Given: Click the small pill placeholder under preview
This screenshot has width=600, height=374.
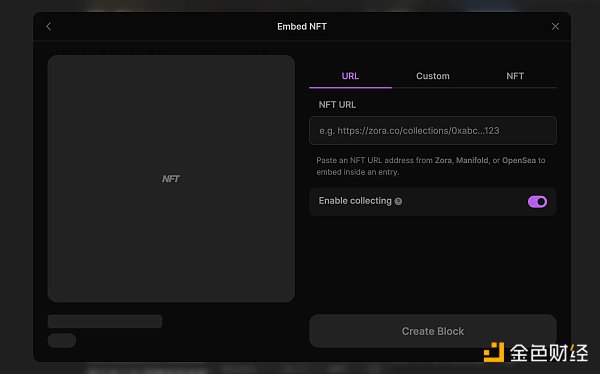Looking at the screenshot, I should [x=62, y=340].
